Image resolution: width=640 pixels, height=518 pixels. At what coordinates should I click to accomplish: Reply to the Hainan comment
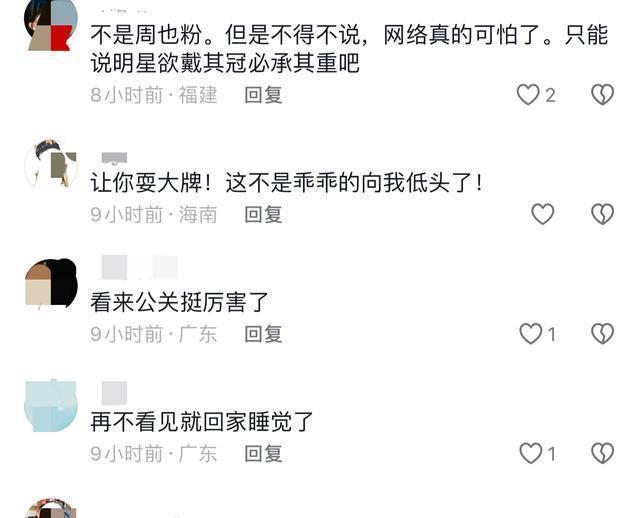263,214
